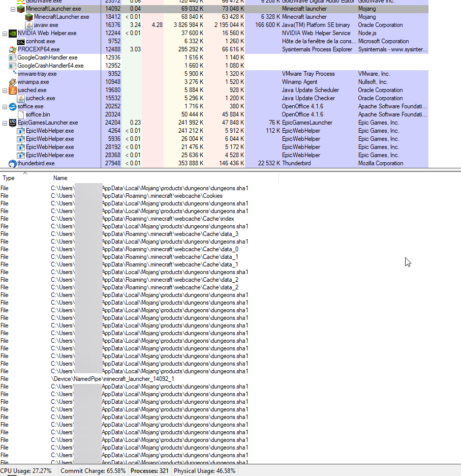Viewport: 461px width, 476px height.
Task: Collapse the jusched.exe process tree
Action: tap(5, 91)
